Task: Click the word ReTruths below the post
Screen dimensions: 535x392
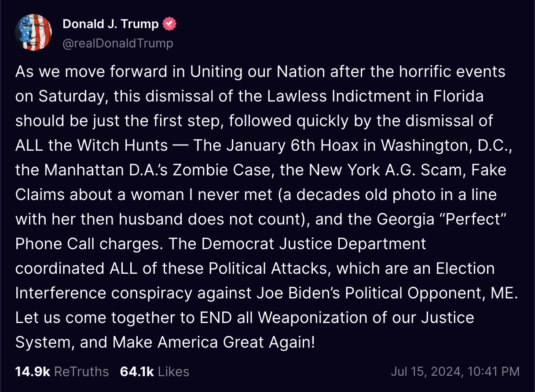Action: pos(81,371)
